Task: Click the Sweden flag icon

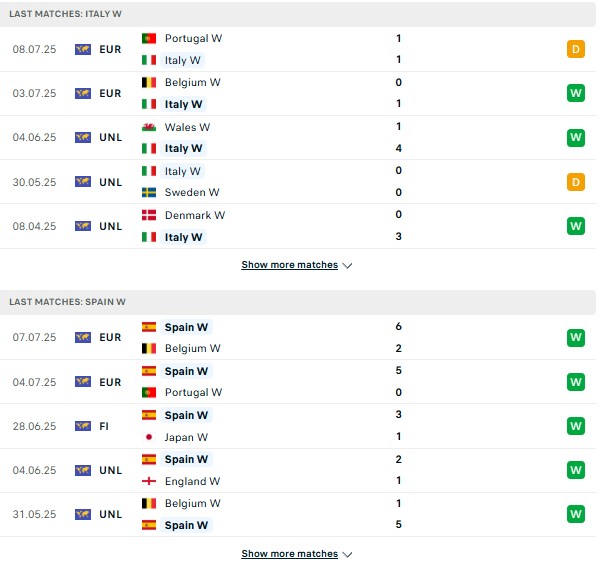Action: pos(148,192)
